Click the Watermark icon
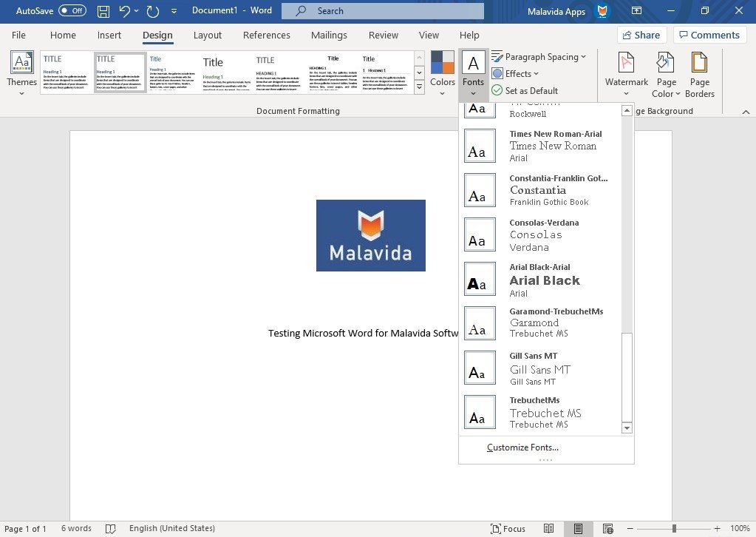 tap(625, 70)
